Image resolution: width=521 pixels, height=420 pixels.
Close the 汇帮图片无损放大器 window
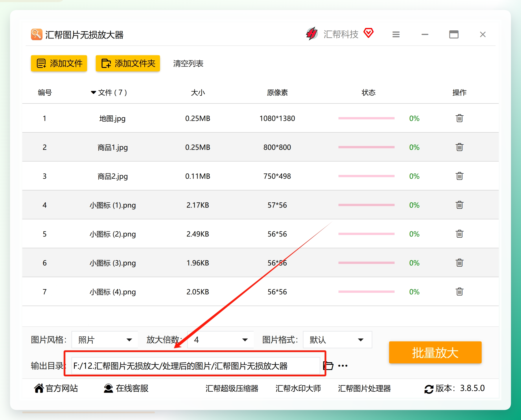tap(483, 34)
